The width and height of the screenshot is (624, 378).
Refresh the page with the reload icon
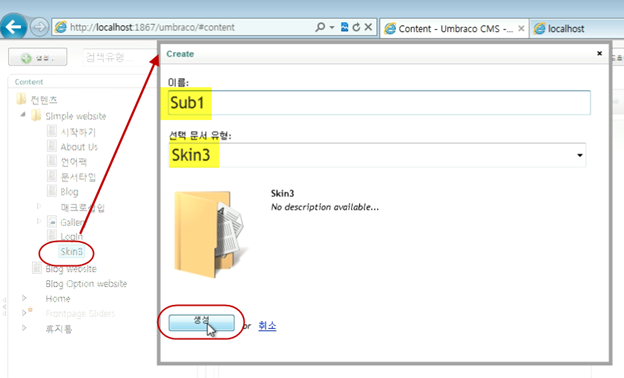(x=356, y=27)
